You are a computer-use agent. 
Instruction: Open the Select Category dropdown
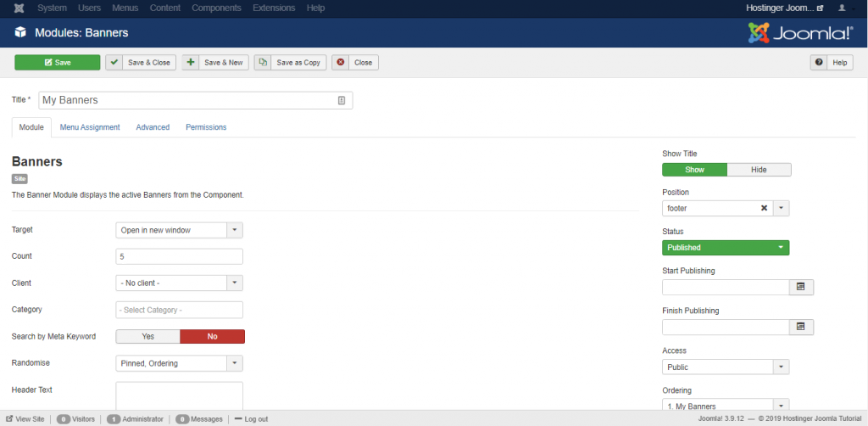180,310
